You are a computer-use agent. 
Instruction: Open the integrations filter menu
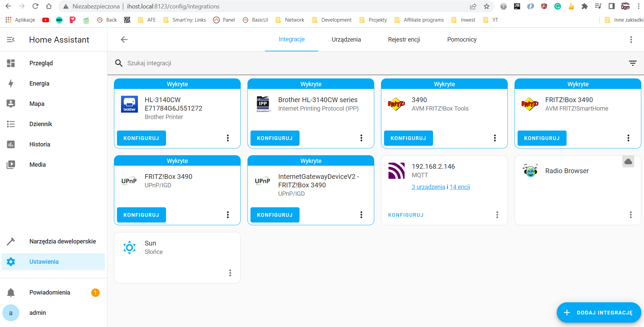(x=633, y=63)
